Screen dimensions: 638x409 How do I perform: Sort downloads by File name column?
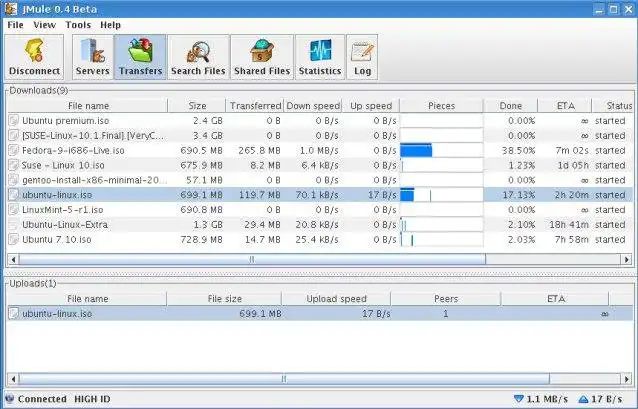click(88, 106)
